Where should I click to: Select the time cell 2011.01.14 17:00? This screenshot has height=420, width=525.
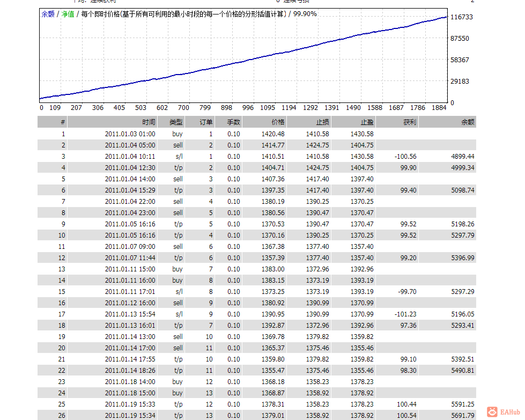[x=130, y=348]
